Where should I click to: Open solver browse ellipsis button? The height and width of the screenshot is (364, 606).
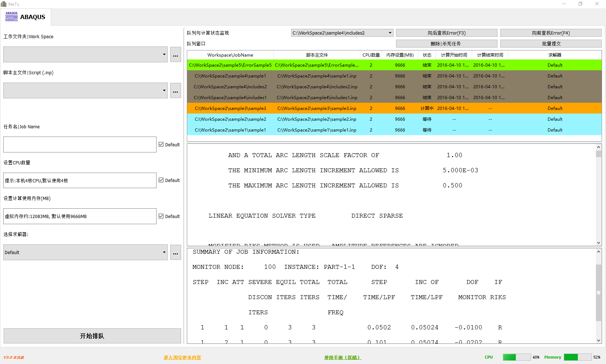point(175,253)
